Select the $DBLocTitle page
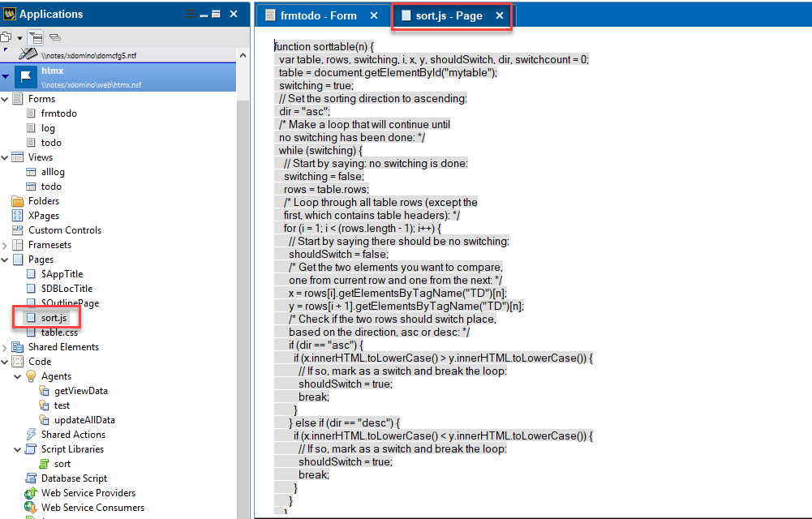This screenshot has width=812, height=519. tap(67, 288)
